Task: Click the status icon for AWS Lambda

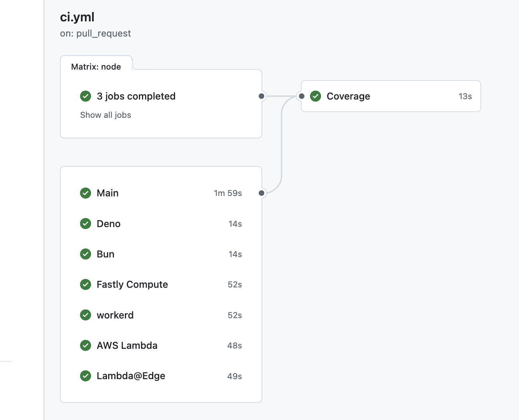Action: (x=86, y=345)
